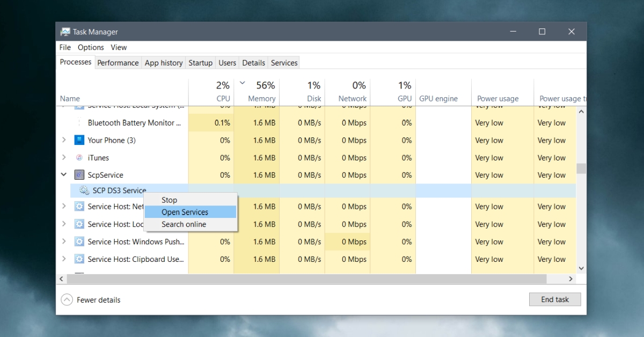Click the Fewer details arrow icon
This screenshot has width=644, height=337.
tap(67, 300)
